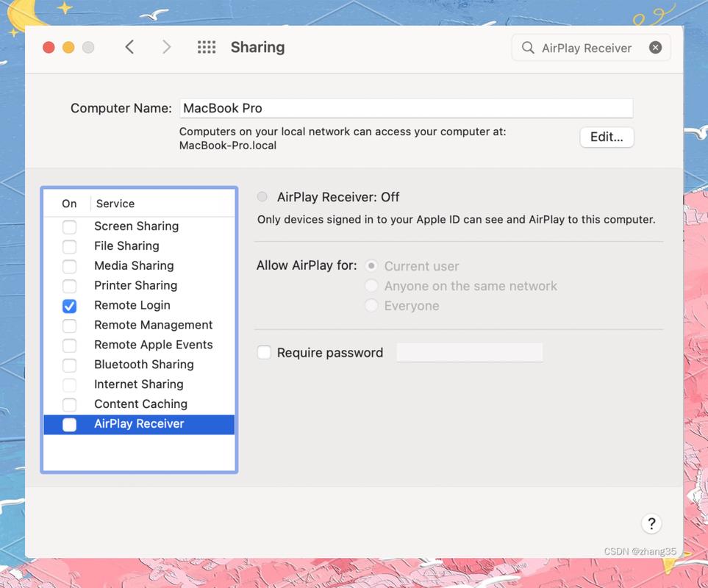
Task: Click the search magnifier icon
Action: click(527, 47)
